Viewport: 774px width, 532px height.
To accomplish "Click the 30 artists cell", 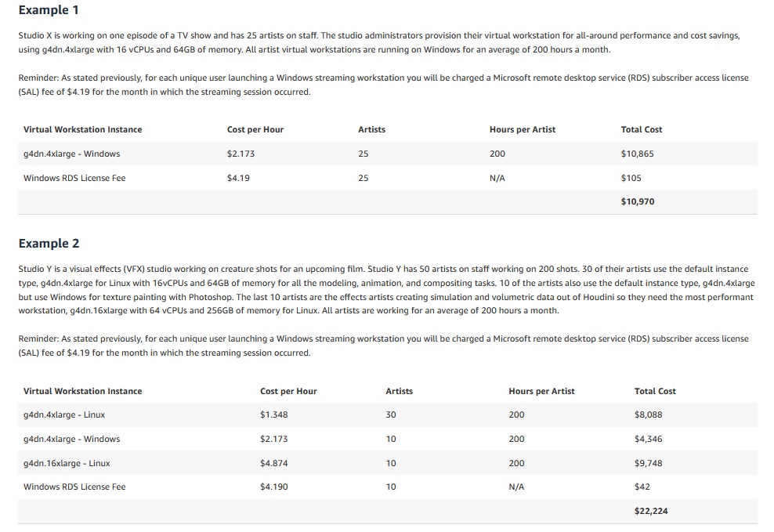I will pos(391,415).
